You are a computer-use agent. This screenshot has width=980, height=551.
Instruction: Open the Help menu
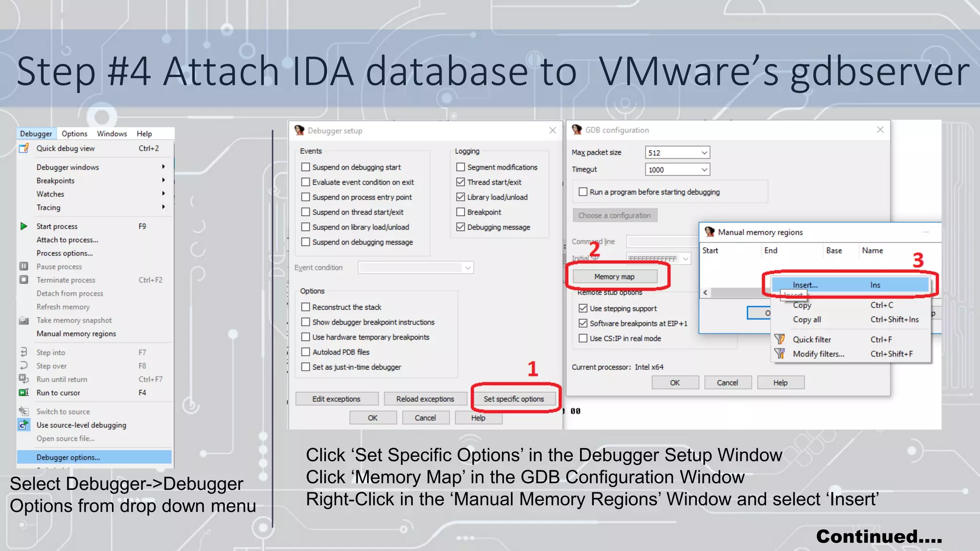(x=144, y=133)
